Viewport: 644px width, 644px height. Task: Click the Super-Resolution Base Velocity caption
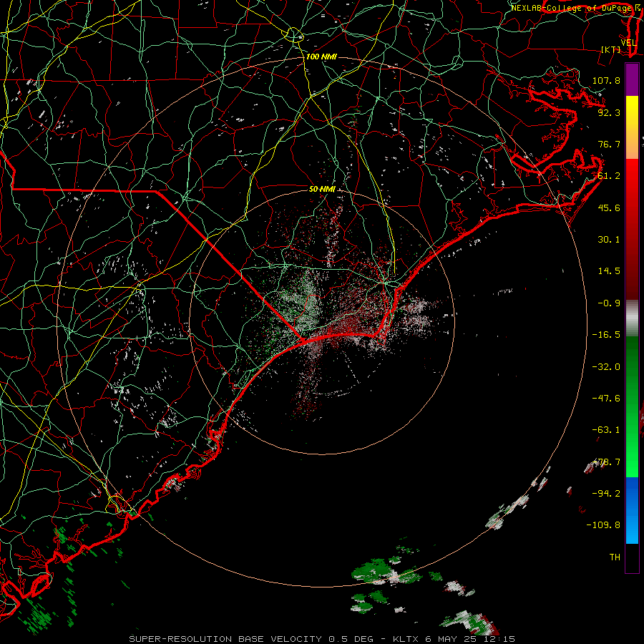coord(322,639)
